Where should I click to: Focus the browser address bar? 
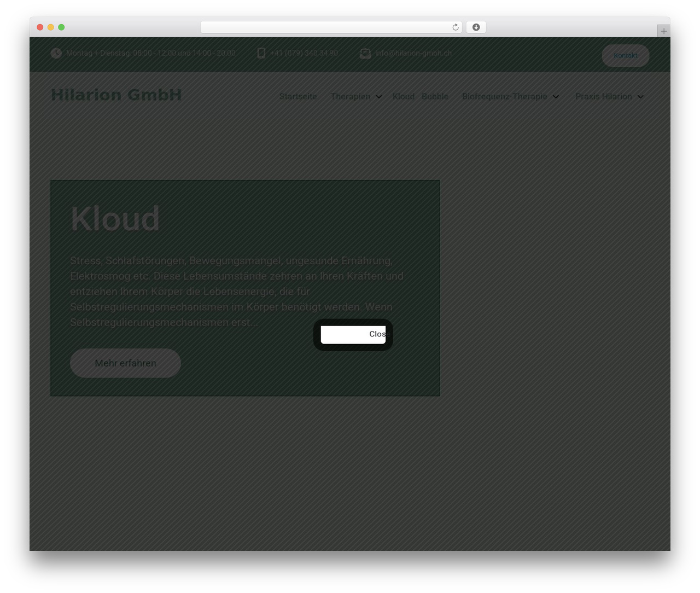tap(331, 27)
